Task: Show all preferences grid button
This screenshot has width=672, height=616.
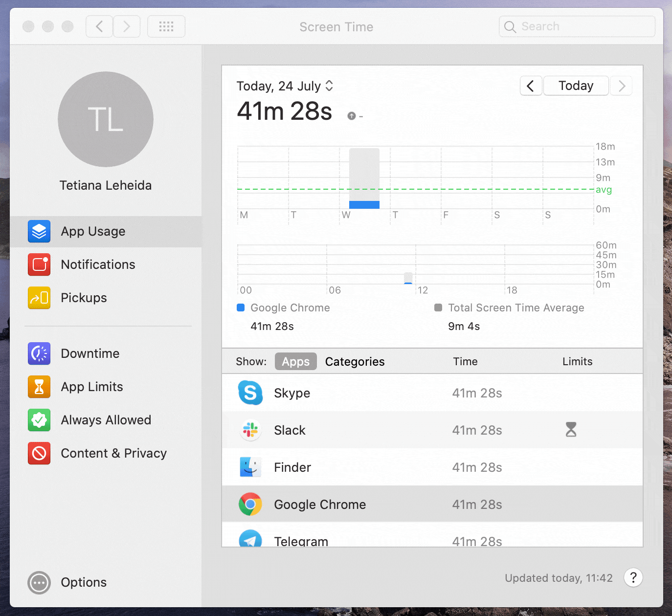Action: click(x=166, y=26)
